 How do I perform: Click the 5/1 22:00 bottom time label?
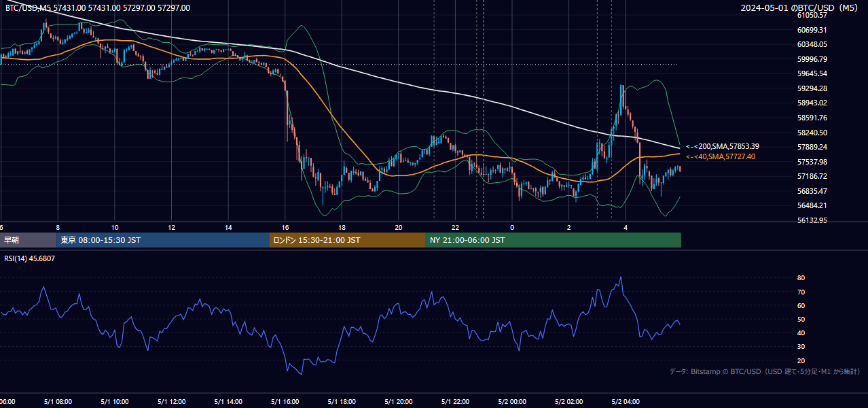(x=455, y=402)
